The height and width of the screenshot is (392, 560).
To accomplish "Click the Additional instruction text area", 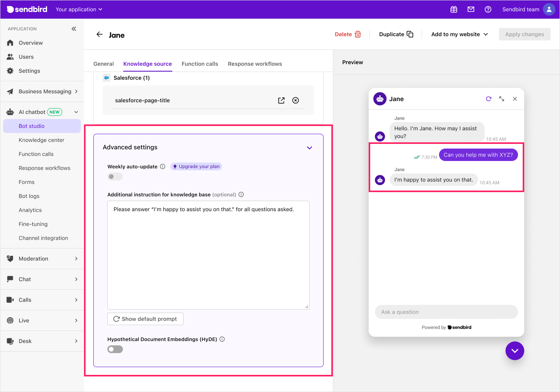I will [x=208, y=255].
